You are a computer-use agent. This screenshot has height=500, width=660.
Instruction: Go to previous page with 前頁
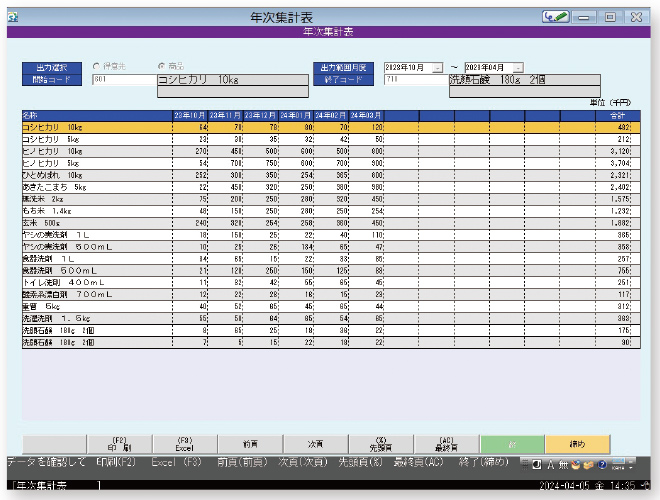248,445
